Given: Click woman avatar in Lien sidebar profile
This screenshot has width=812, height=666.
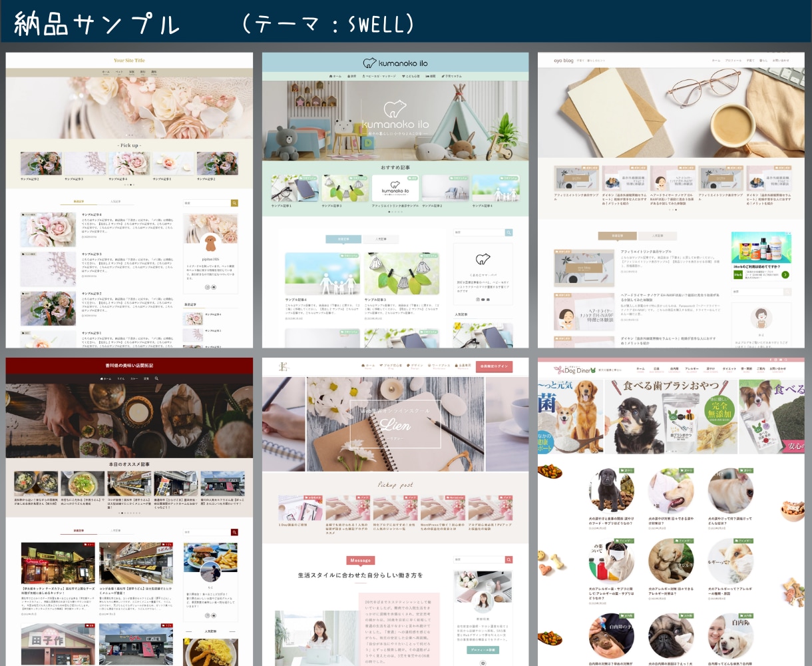Looking at the screenshot, I should click(483, 601).
